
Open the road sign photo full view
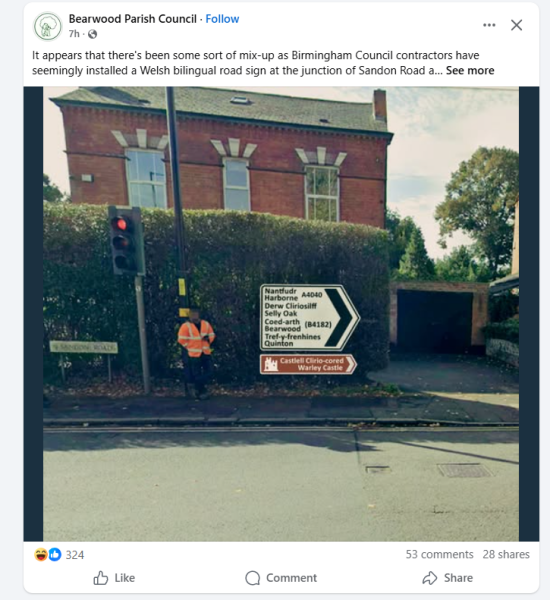(281, 314)
